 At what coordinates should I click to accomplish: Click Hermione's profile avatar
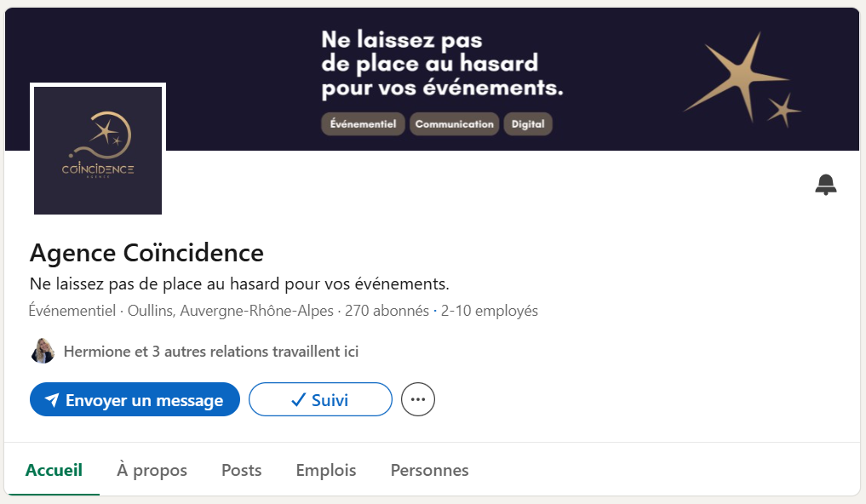(x=43, y=351)
